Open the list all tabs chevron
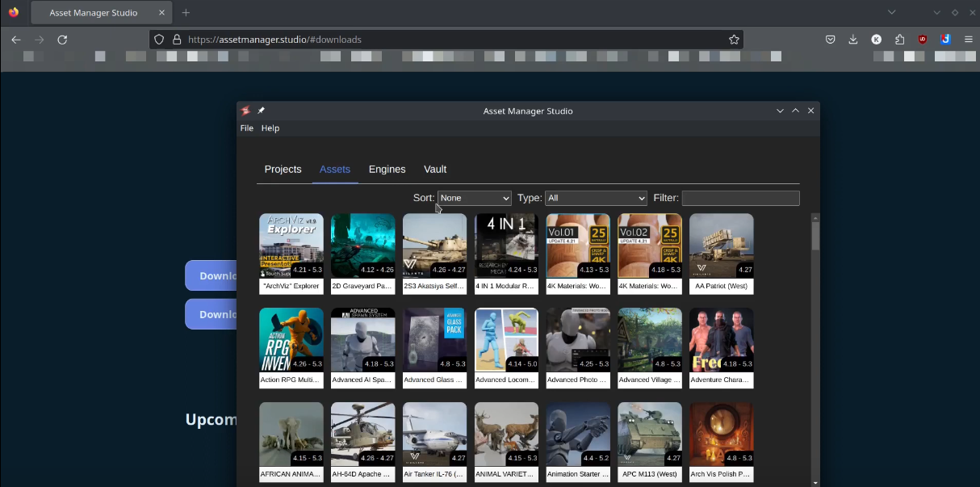The height and width of the screenshot is (487, 980). 891,13
